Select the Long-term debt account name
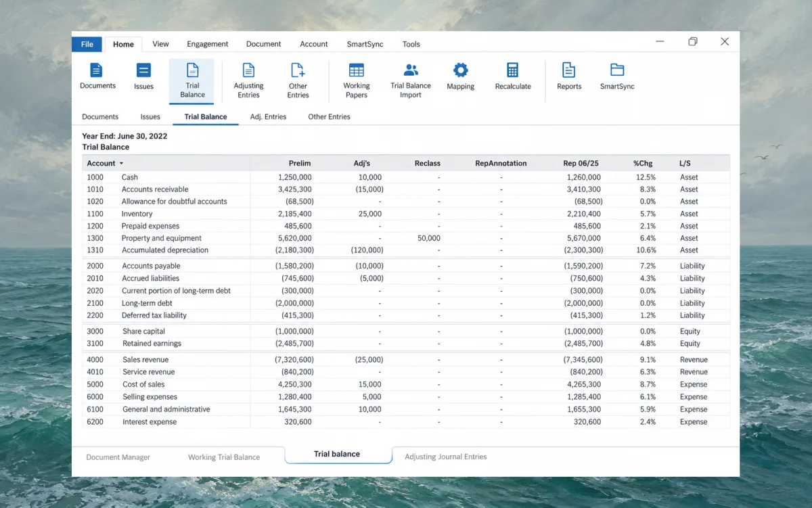The height and width of the screenshot is (508, 812). [x=147, y=303]
